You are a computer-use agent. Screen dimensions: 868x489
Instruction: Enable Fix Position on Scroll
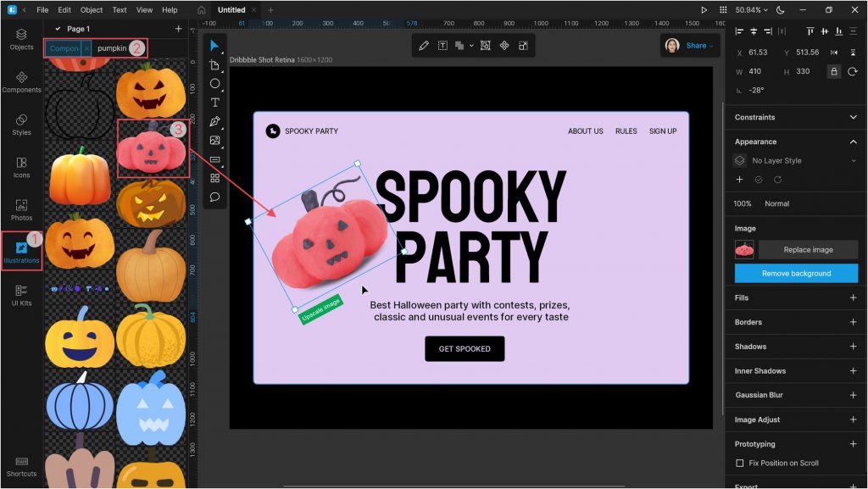(739, 463)
